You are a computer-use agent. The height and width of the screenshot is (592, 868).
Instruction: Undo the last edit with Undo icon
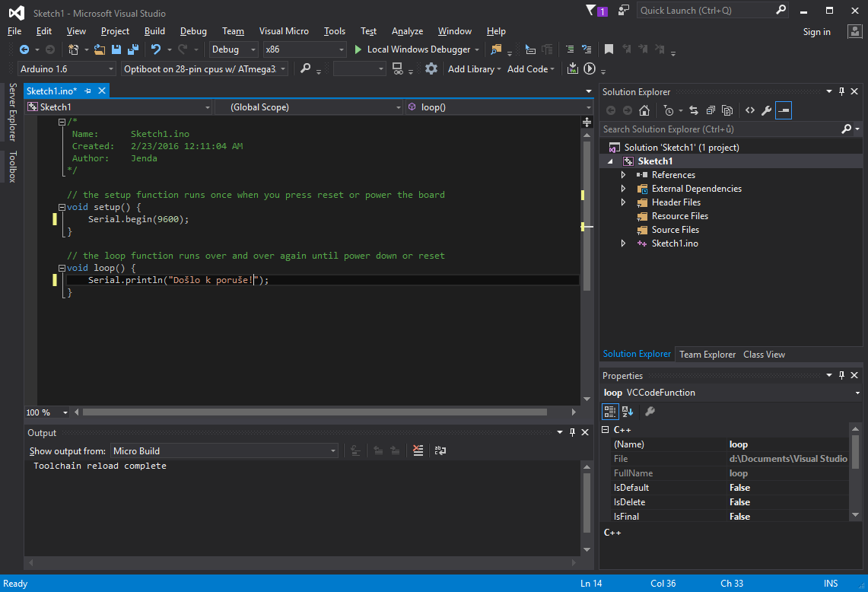156,49
